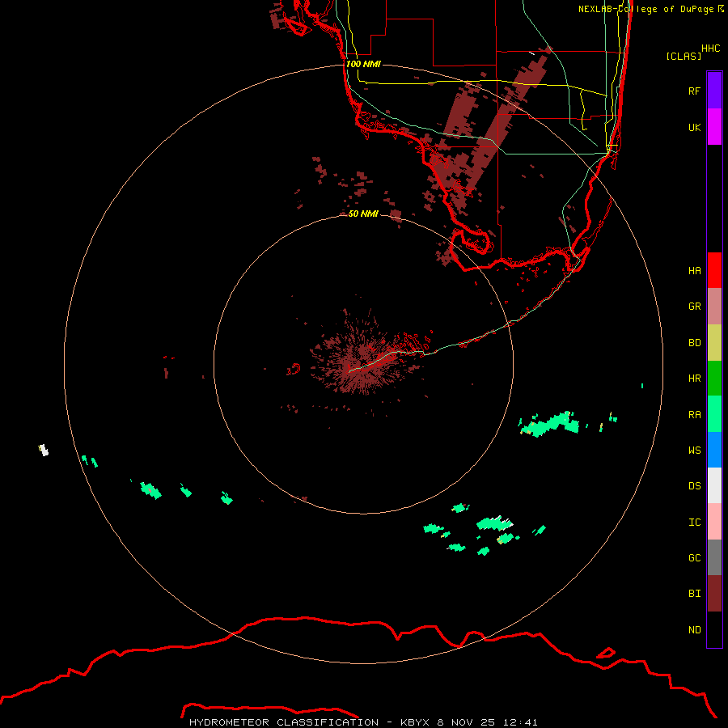Click the BD legend label
728x728 pixels.
(x=694, y=343)
